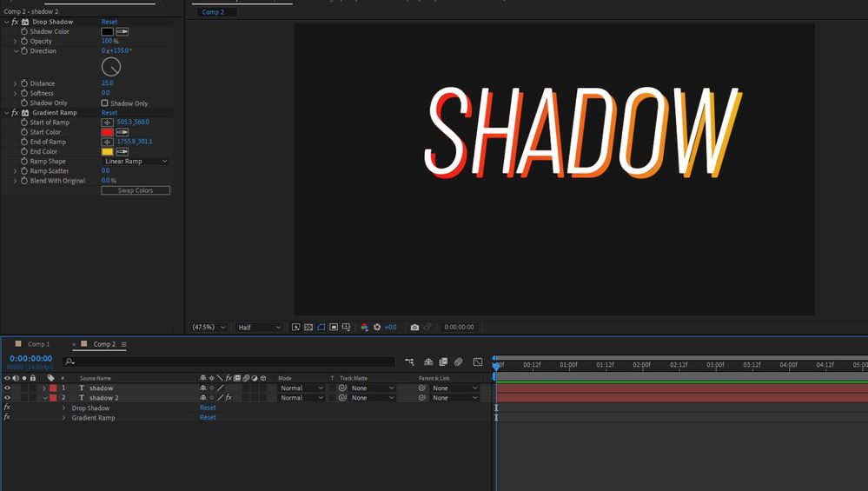Toggle the Direction stopwatch icon

[x=24, y=51]
